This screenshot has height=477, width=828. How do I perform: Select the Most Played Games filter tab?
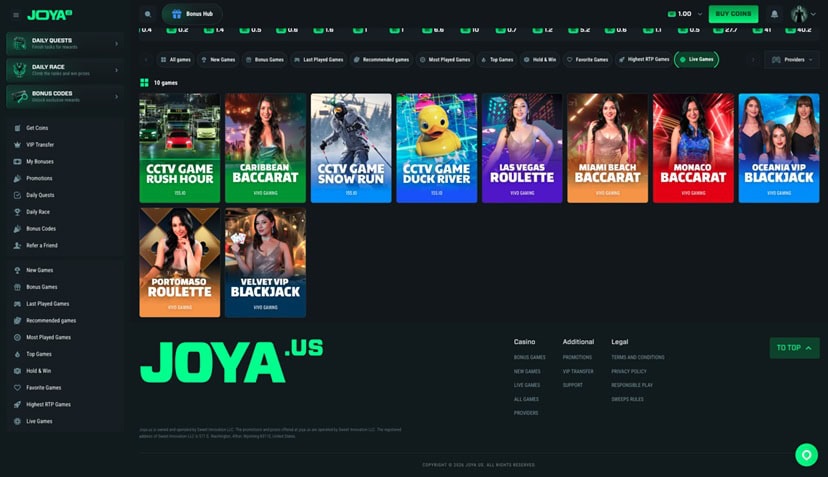[445, 60]
